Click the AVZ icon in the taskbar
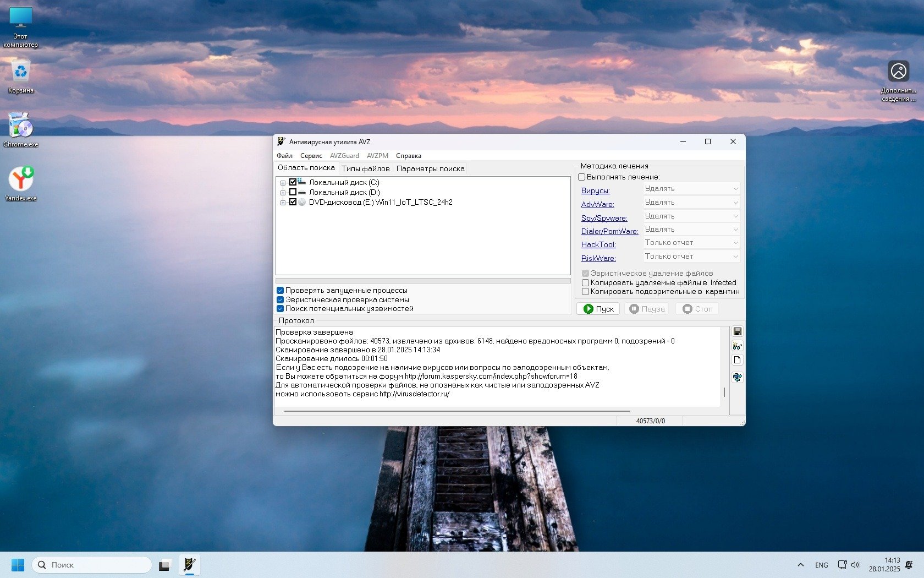The width and height of the screenshot is (924, 578). tap(189, 565)
